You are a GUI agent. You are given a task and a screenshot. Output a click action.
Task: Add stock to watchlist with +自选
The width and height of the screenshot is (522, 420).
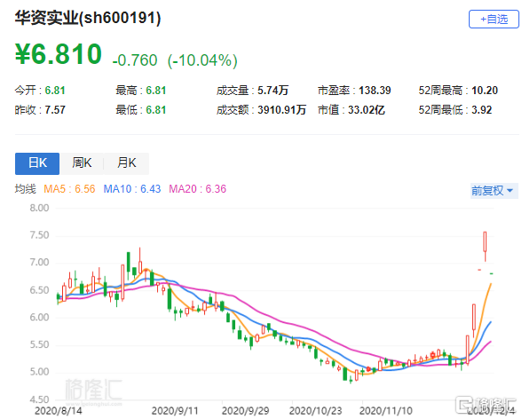494,20
